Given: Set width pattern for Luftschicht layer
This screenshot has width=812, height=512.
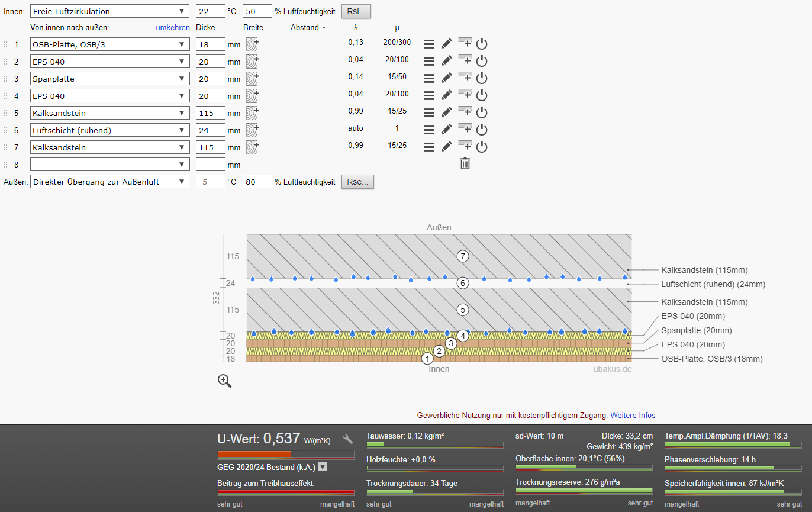Looking at the screenshot, I should (x=252, y=130).
